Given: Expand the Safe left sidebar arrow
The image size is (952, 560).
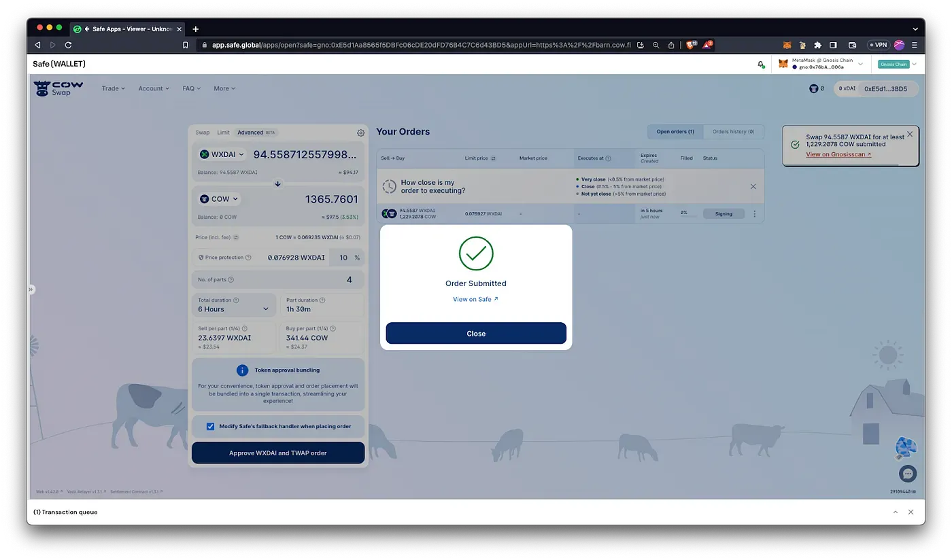Looking at the screenshot, I should tap(31, 290).
